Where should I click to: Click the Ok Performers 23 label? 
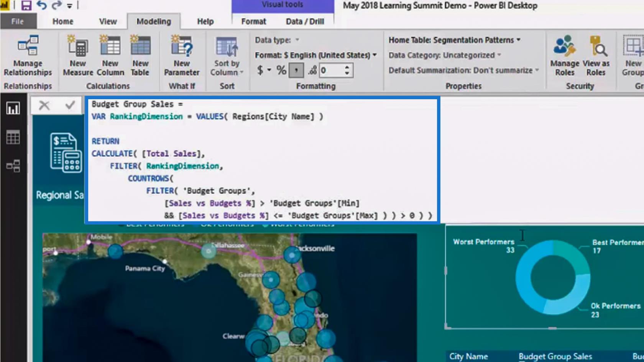(615, 310)
